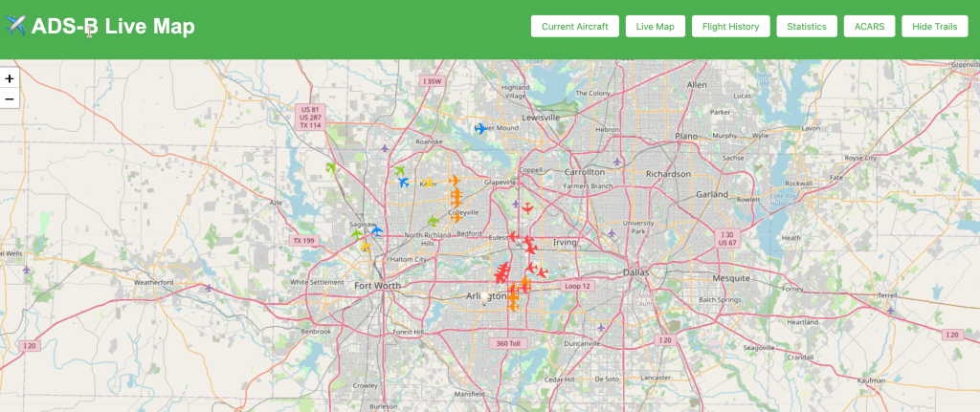Select green aircraft nearest the US 81 shield
The height and width of the screenshot is (412, 980).
(x=331, y=168)
